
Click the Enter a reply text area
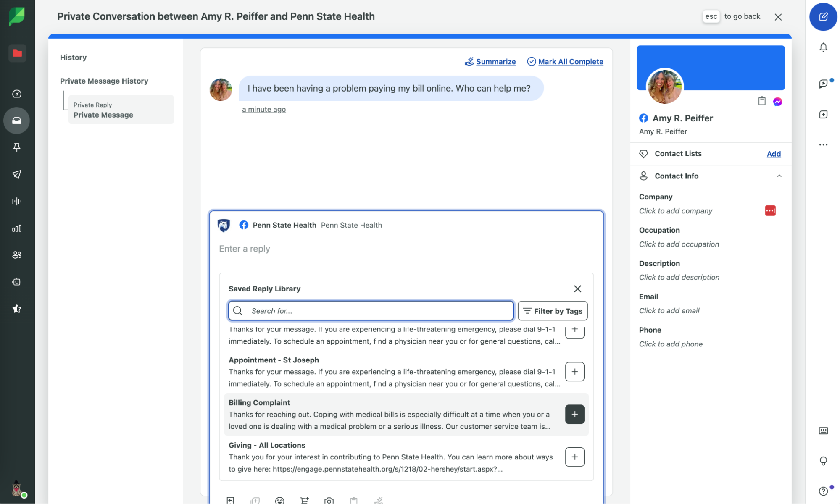tap(406, 249)
